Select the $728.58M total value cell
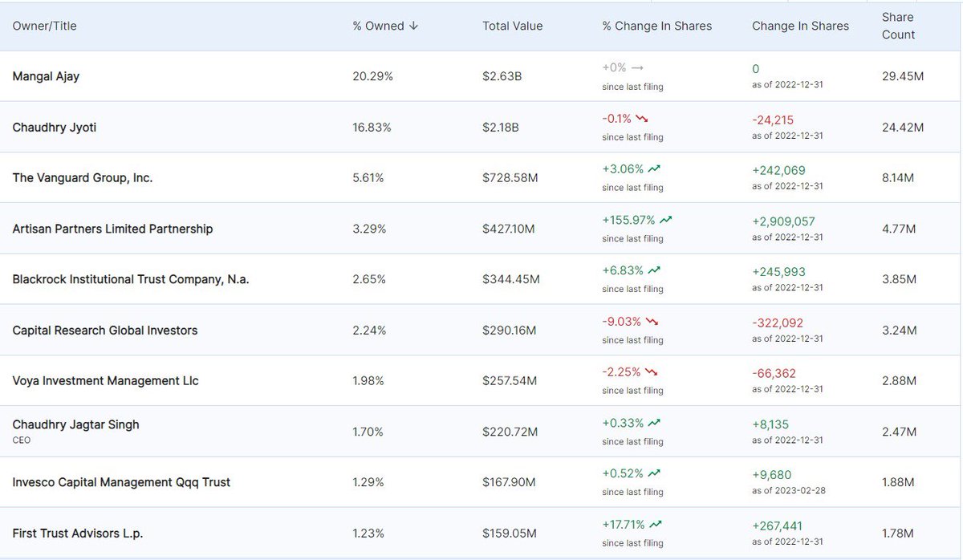 pos(509,178)
